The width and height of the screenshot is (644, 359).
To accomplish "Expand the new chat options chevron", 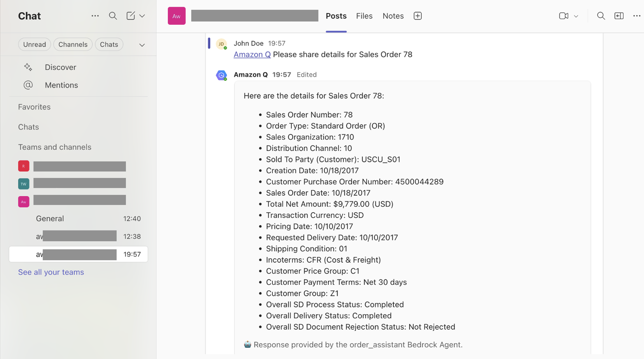I will coord(142,16).
